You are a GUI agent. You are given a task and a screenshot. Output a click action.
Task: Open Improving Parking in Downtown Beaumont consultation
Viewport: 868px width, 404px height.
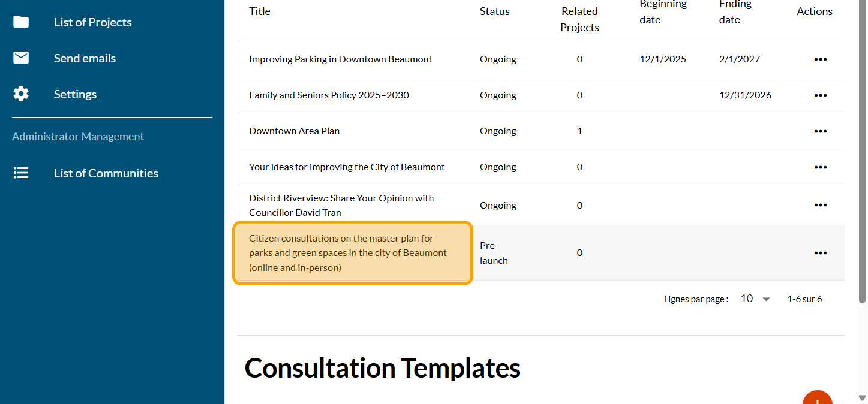[340, 59]
